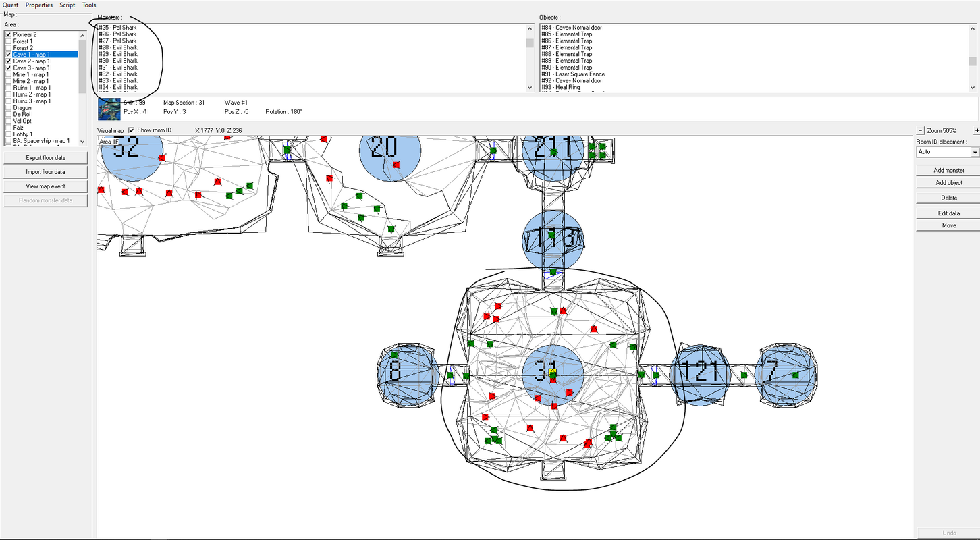Click the Add monster button
This screenshot has height=540, width=980.
(x=949, y=170)
